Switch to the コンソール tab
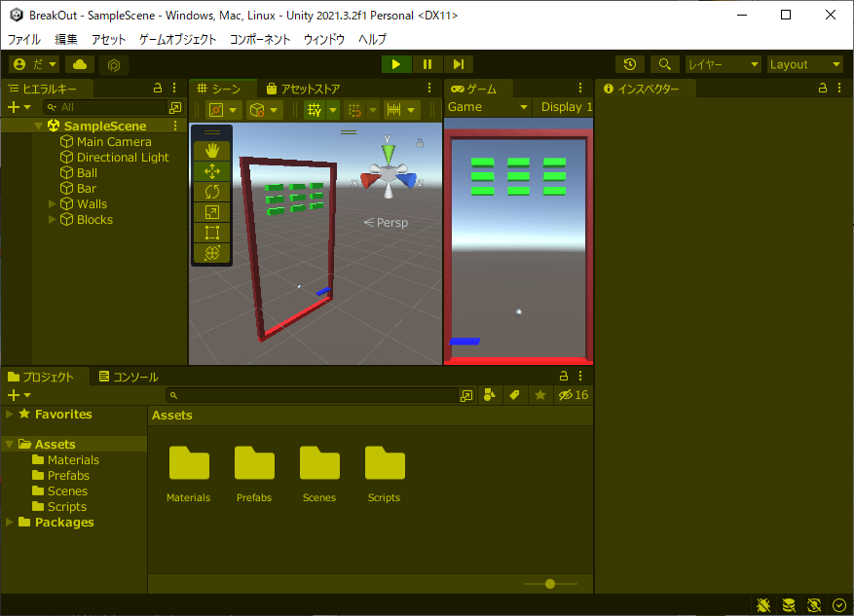 [129, 377]
